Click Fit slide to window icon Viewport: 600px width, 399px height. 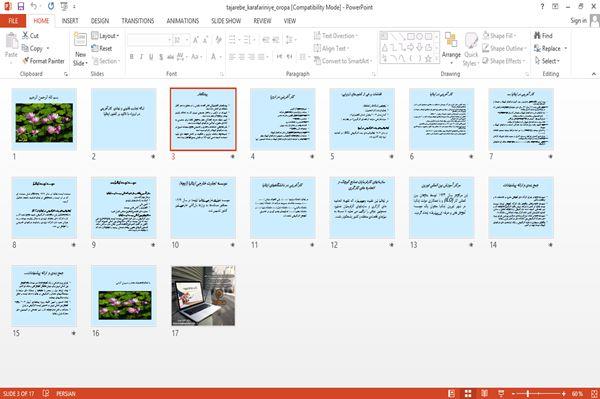tap(594, 393)
